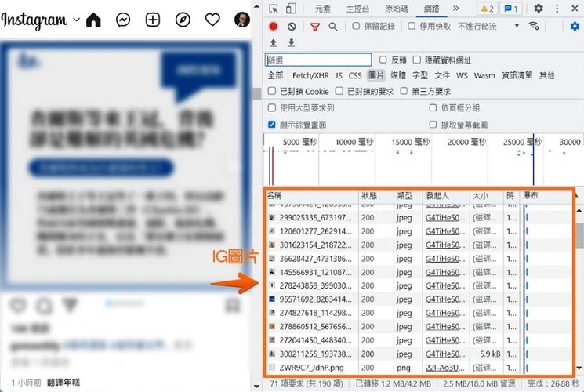Filter requests by 字型
Viewport: 584px width, 392px height.
click(420, 75)
